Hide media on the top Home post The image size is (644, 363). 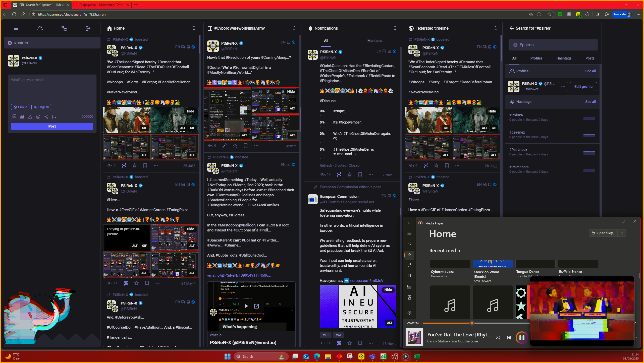pyautogui.click(x=190, y=111)
